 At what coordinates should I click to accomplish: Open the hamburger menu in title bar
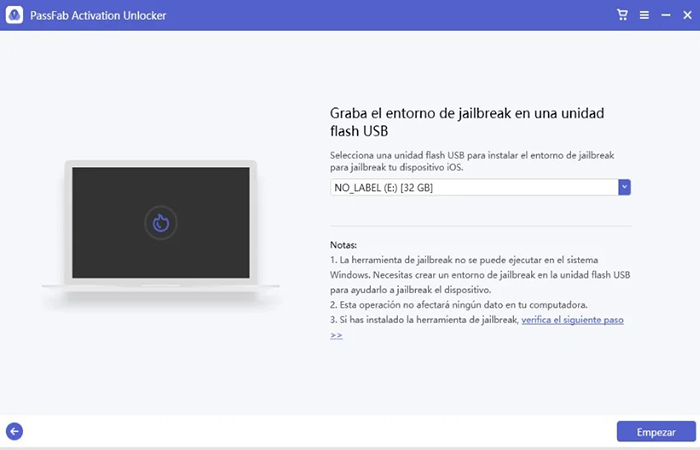point(644,16)
